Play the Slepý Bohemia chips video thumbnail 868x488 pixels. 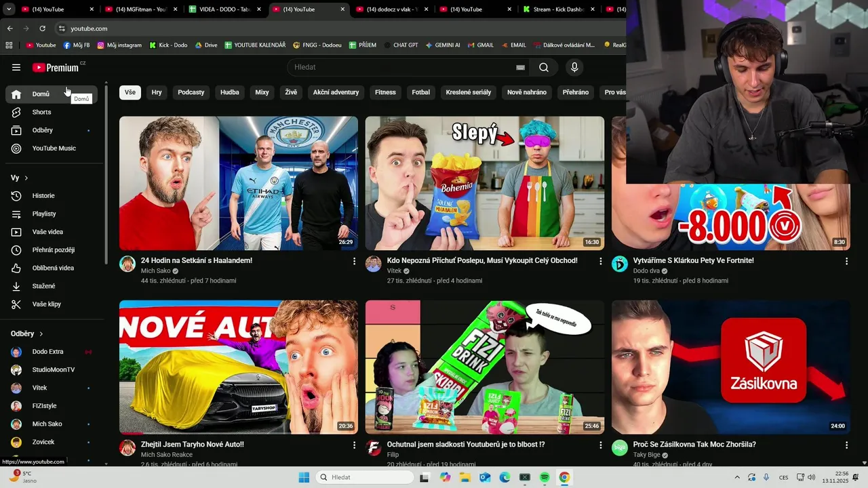pos(485,183)
